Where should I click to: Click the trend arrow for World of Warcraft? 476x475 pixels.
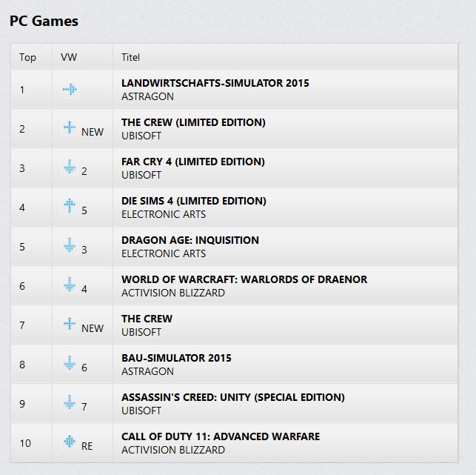click(70, 285)
